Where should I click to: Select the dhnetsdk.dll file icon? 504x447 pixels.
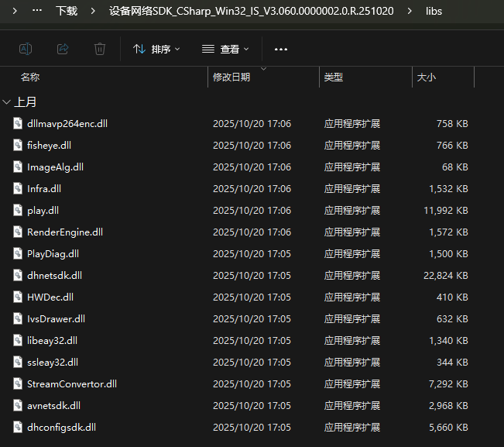(x=19, y=275)
